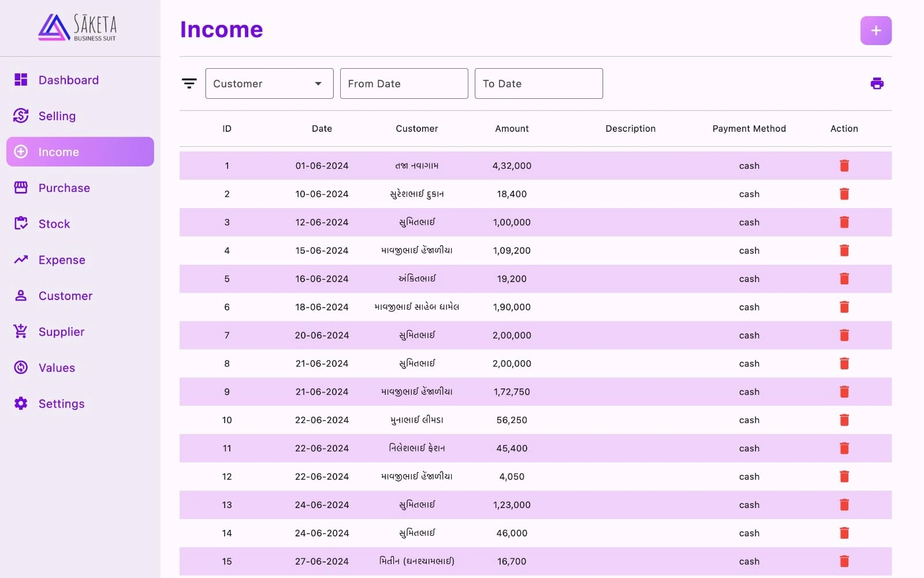Delete income entry ID 11
The image size is (924, 578).
[x=844, y=448]
